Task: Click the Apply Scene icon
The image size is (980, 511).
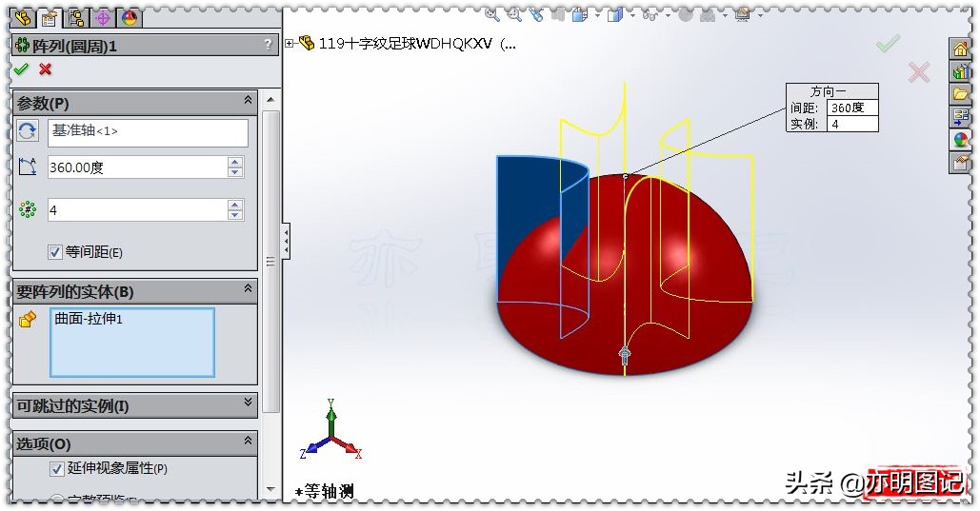Action: pyautogui.click(x=708, y=13)
